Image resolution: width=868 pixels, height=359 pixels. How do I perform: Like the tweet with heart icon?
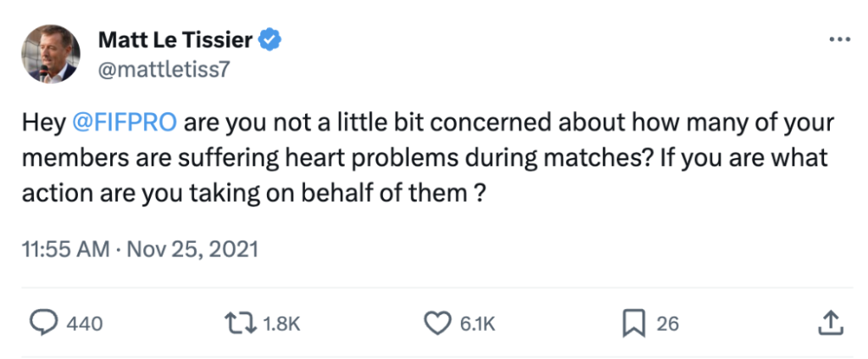pyautogui.click(x=437, y=324)
